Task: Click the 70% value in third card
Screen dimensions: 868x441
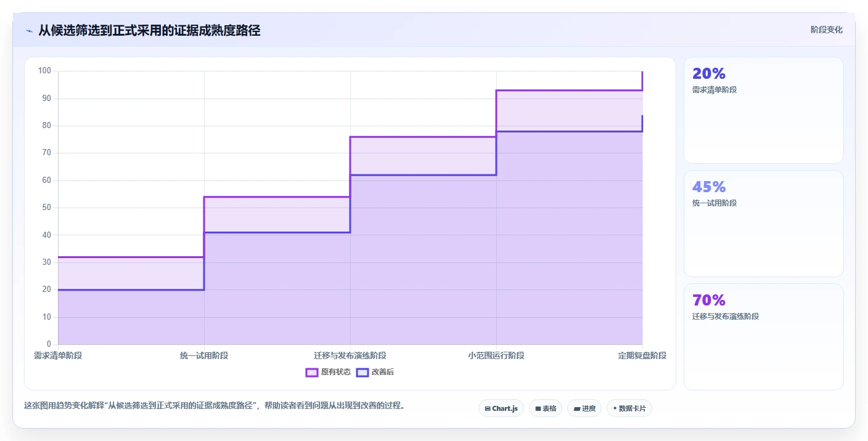Action: pos(709,301)
